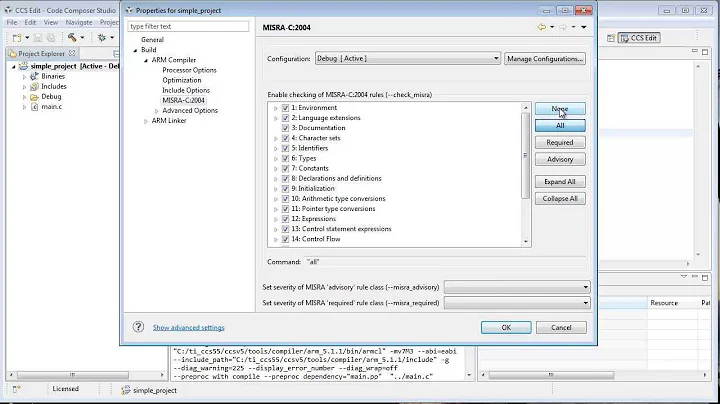
Task: Toggle the 2: Language extensions checkbox
Action: tap(285, 118)
